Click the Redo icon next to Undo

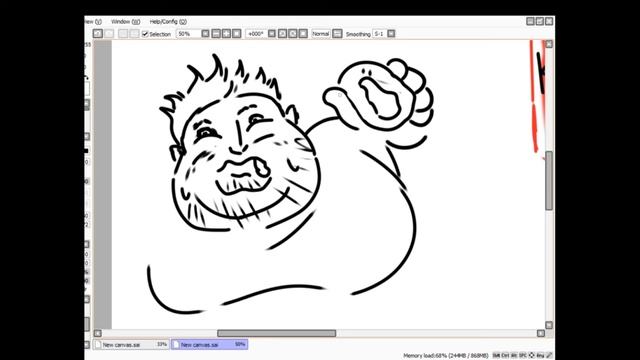click(x=109, y=34)
